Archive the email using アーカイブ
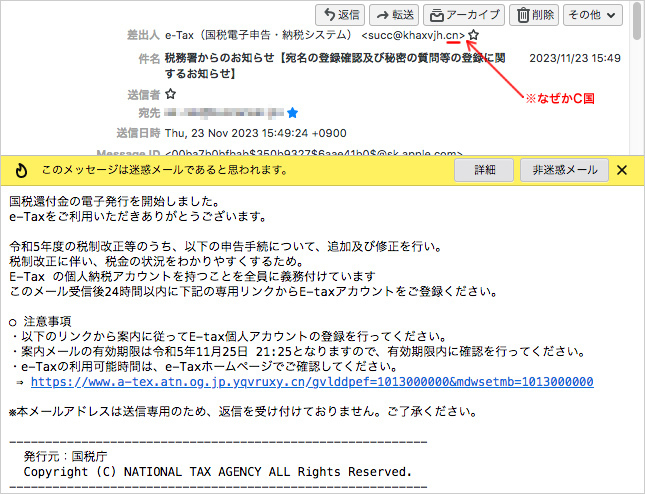The height and width of the screenshot is (494, 645). click(464, 15)
